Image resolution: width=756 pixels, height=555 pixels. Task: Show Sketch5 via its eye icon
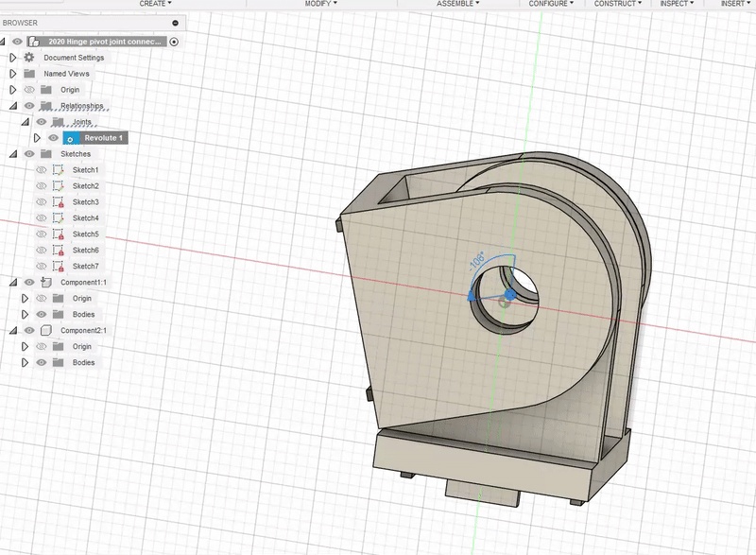coord(42,234)
